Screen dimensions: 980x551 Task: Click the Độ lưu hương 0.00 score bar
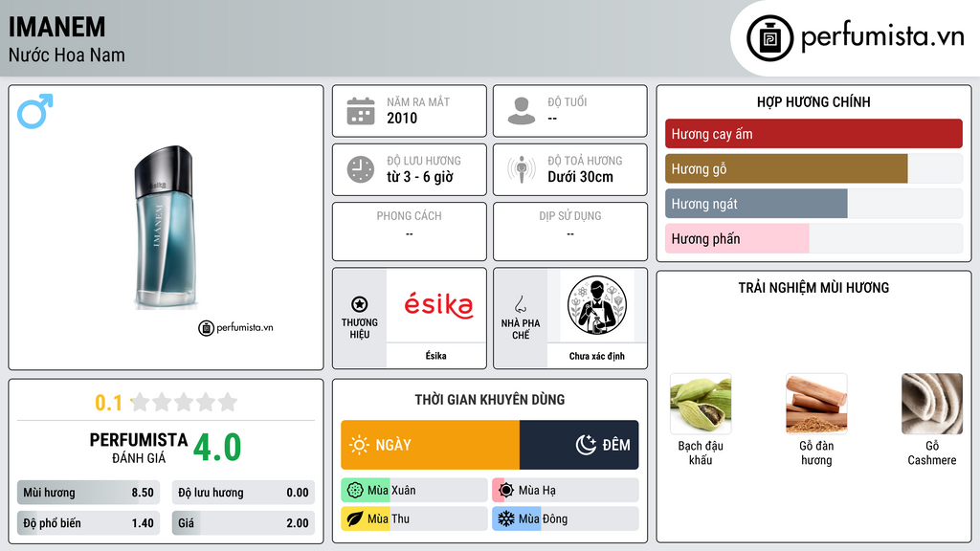243,493
